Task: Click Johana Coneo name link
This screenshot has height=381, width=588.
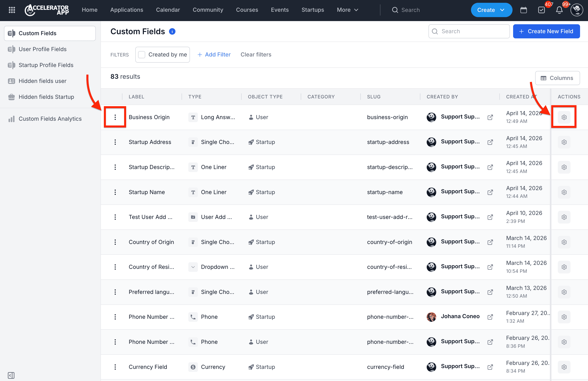Action: pyautogui.click(x=460, y=316)
